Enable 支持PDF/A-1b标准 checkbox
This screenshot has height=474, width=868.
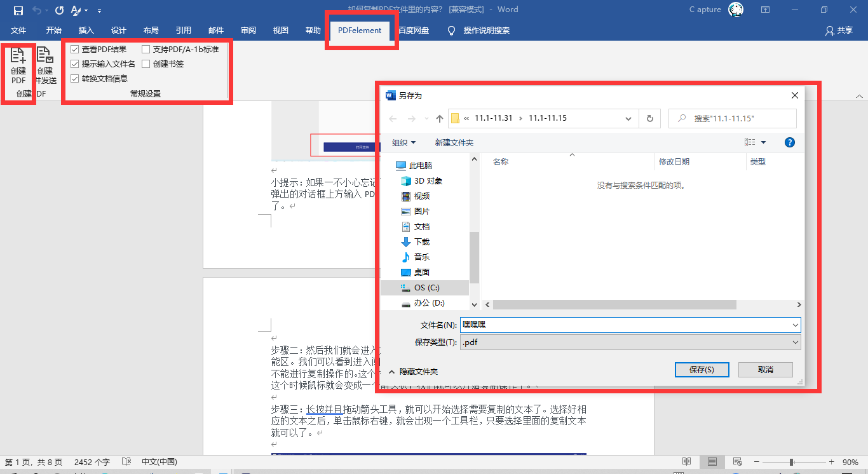(146, 49)
